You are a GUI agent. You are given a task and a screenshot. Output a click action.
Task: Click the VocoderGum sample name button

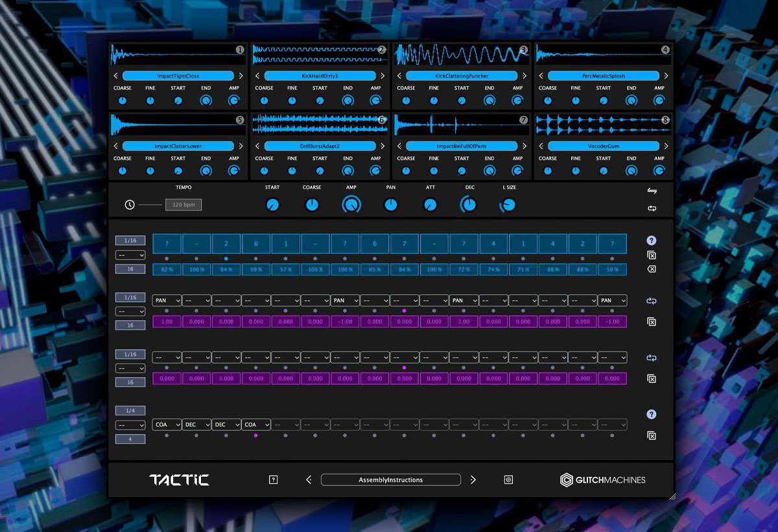604,146
